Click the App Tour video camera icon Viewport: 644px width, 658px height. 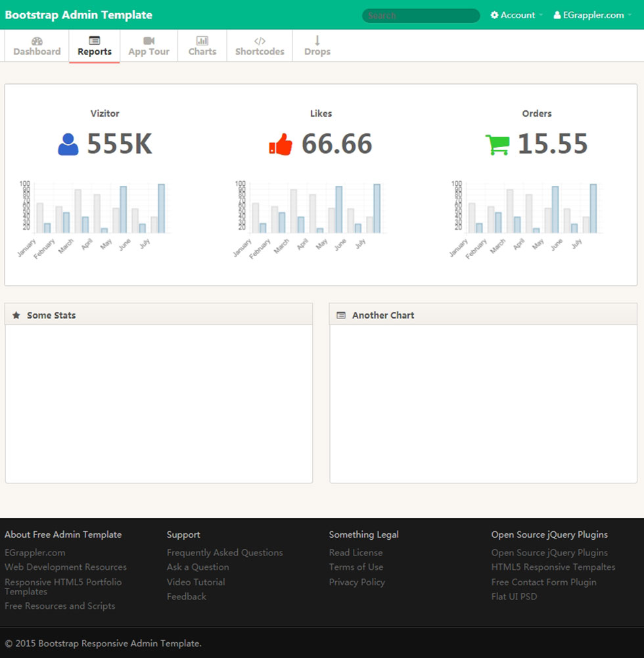click(149, 40)
